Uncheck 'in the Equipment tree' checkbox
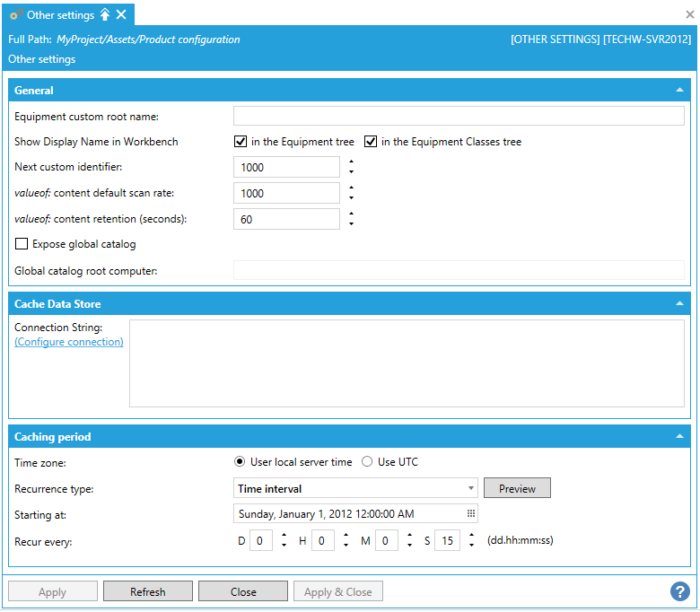Viewport: 700px width, 612px height. pos(241,142)
